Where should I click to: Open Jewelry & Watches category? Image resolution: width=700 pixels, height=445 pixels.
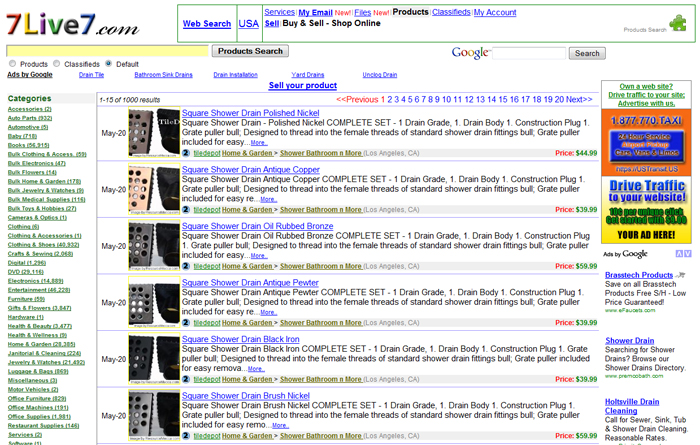coord(46,362)
